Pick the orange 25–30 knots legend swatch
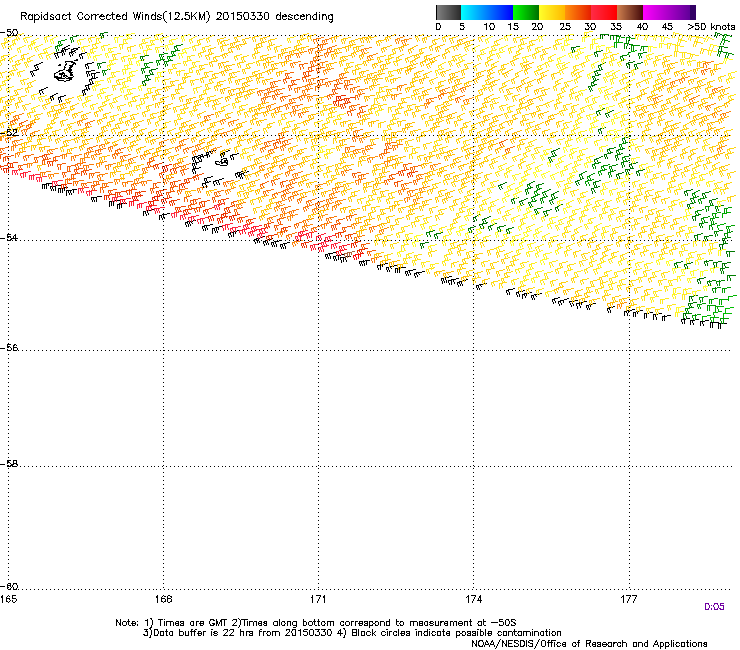 (x=578, y=12)
